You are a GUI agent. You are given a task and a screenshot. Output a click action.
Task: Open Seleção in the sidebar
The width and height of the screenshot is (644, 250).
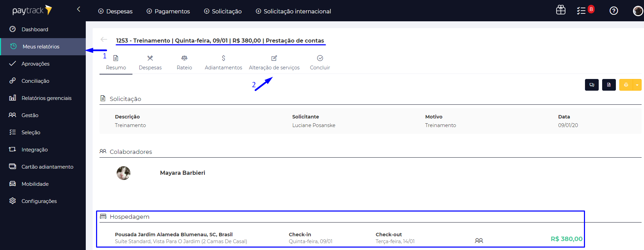(x=43, y=133)
